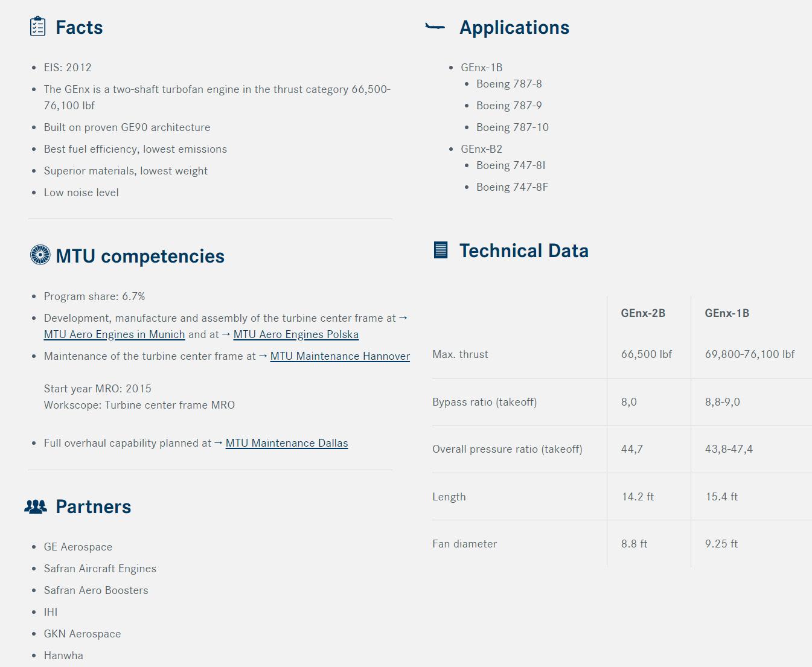Click the '43,8-47,4' pressure ratio cell
This screenshot has height=667, width=812.
coord(729,449)
